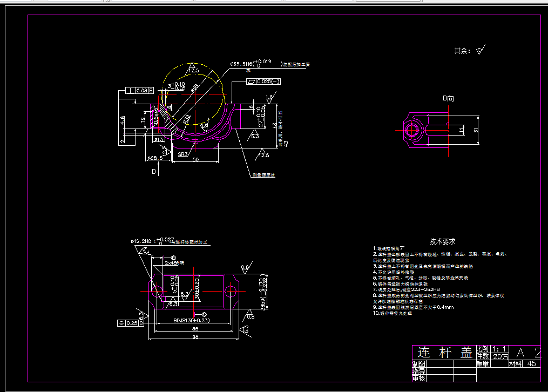Screen dimensions: 548x392
Task: Click the 连杆盖 title in the title block
Action: pyautogui.click(x=445, y=353)
